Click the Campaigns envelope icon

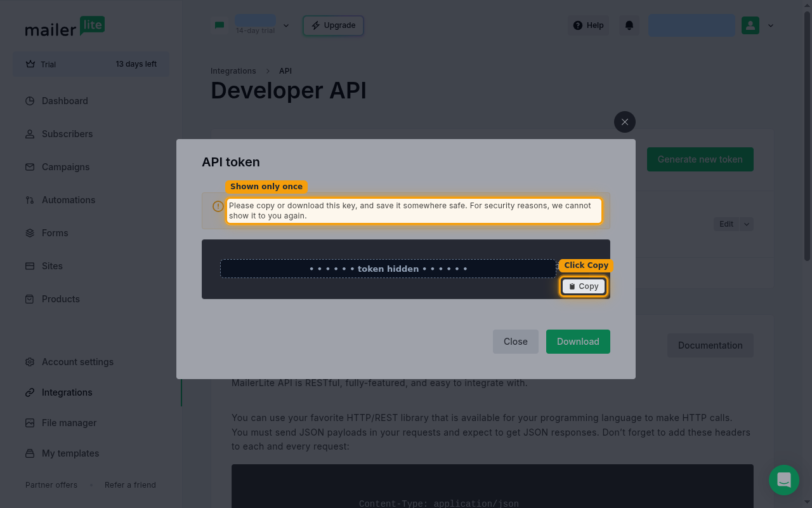(x=30, y=167)
